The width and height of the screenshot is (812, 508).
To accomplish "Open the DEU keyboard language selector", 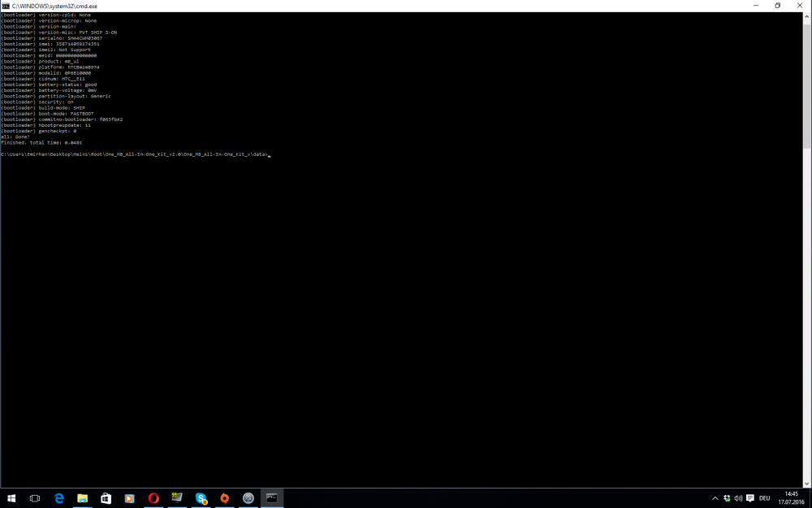I will coord(764,498).
